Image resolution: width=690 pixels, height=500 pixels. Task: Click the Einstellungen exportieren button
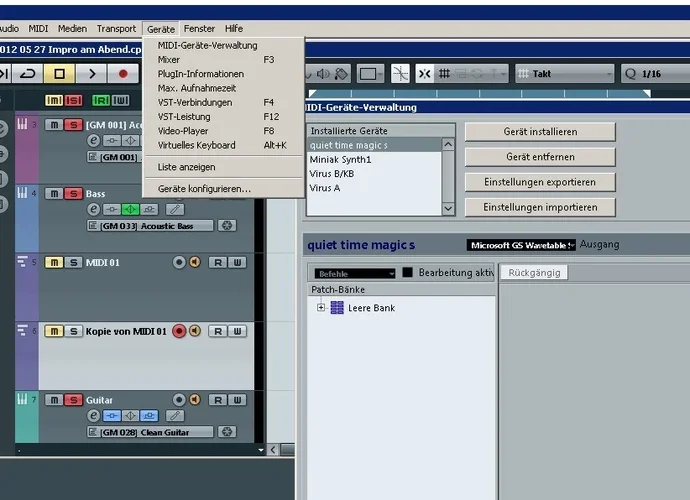pos(540,182)
